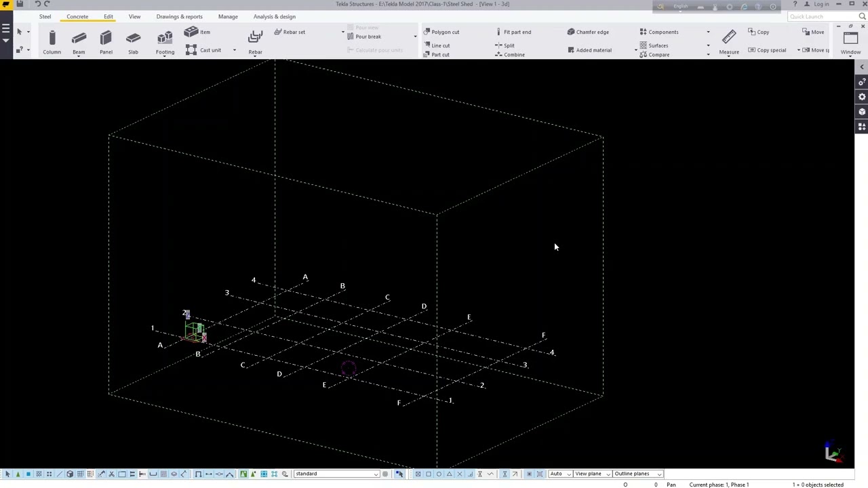
Task: Open the Auto snap depth dropdown
Action: pos(559,474)
